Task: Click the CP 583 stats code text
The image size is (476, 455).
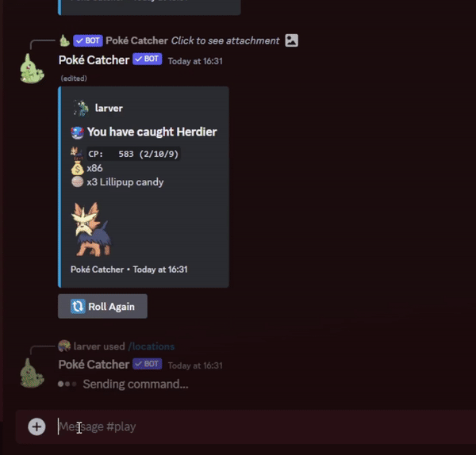Action: point(133,154)
